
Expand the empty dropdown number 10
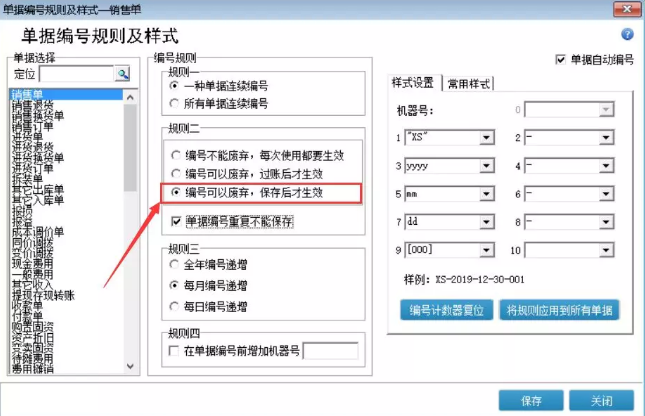pos(606,250)
